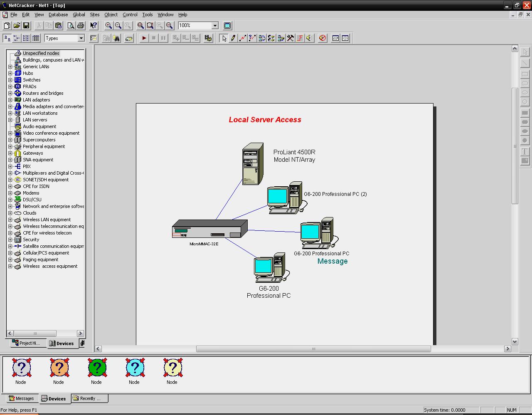This screenshot has width=532, height=415.
Task: Open the Database menu
Action: pyautogui.click(x=58, y=15)
